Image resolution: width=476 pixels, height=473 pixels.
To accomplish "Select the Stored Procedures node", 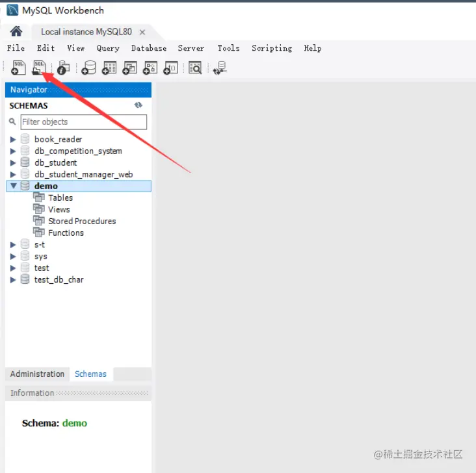I will pyautogui.click(x=82, y=221).
